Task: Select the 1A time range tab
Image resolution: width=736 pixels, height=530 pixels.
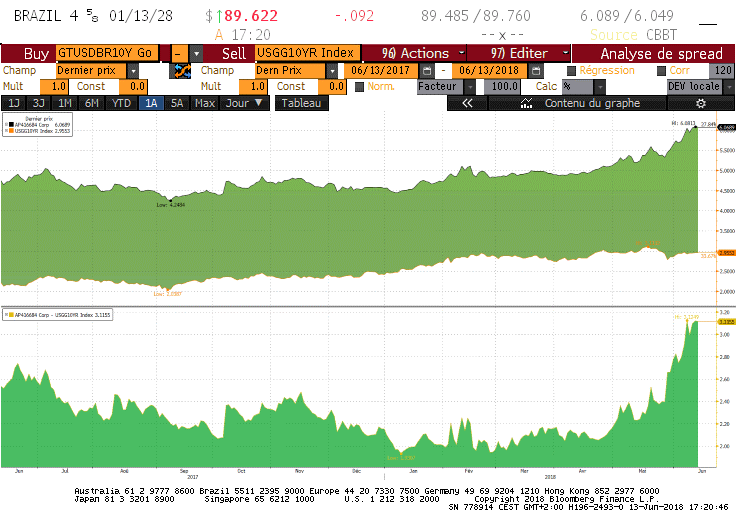Action: coord(151,103)
